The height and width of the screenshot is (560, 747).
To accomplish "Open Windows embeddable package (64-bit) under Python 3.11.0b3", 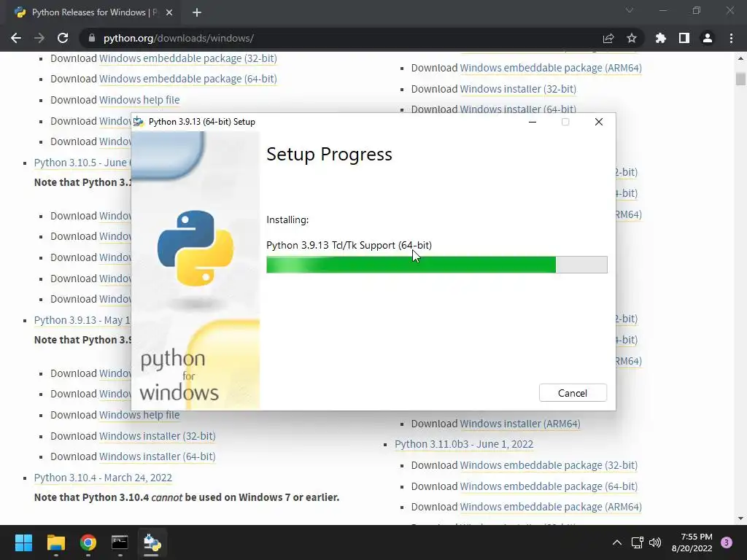I will tap(549, 486).
